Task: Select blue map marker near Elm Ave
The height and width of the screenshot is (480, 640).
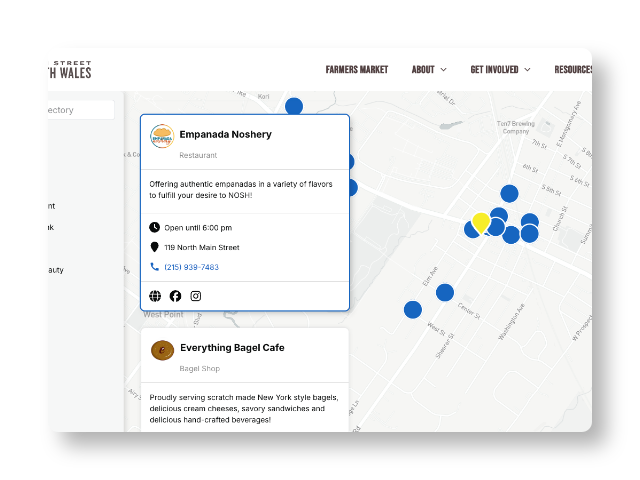Action: (x=444, y=293)
